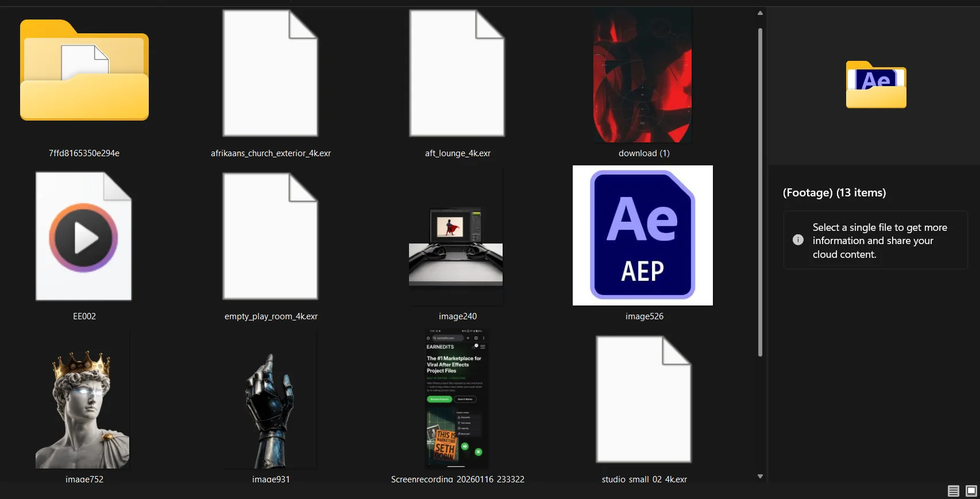The image size is (980, 499).
Task: Click the scroll up arrow
Action: pos(760,13)
